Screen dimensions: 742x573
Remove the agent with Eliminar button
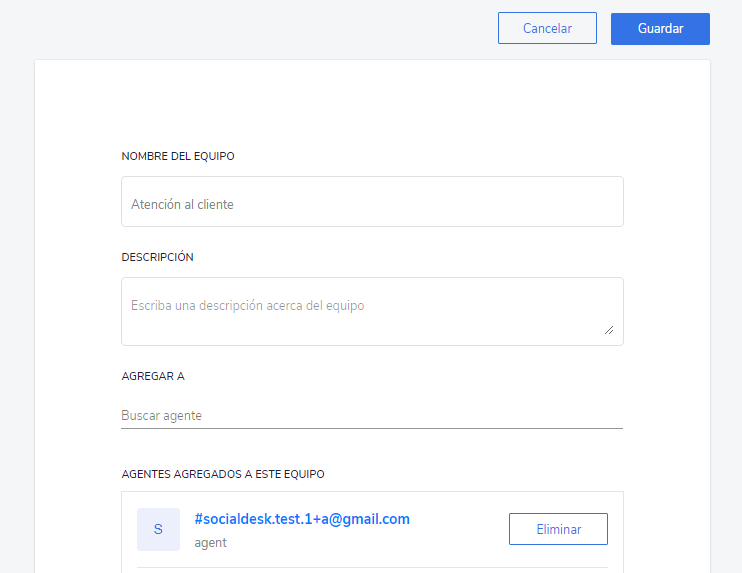pyautogui.click(x=558, y=529)
